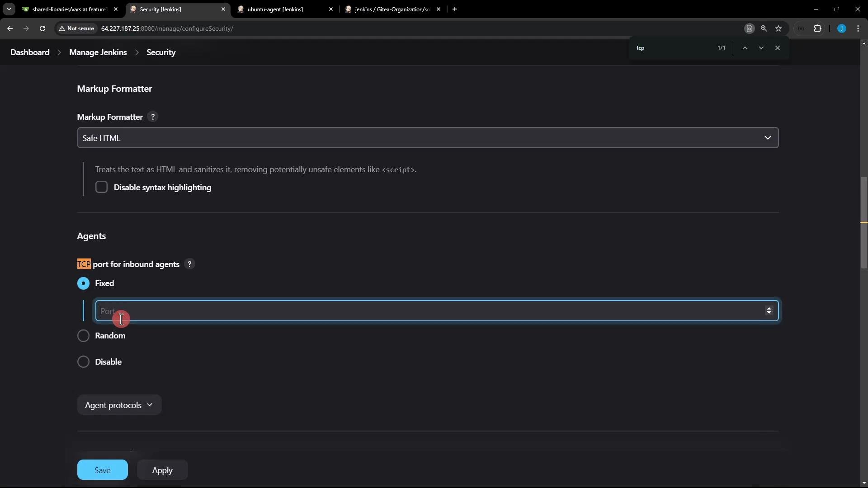Show help for Markup Formatter
The width and height of the screenshot is (868, 488).
pos(153,117)
